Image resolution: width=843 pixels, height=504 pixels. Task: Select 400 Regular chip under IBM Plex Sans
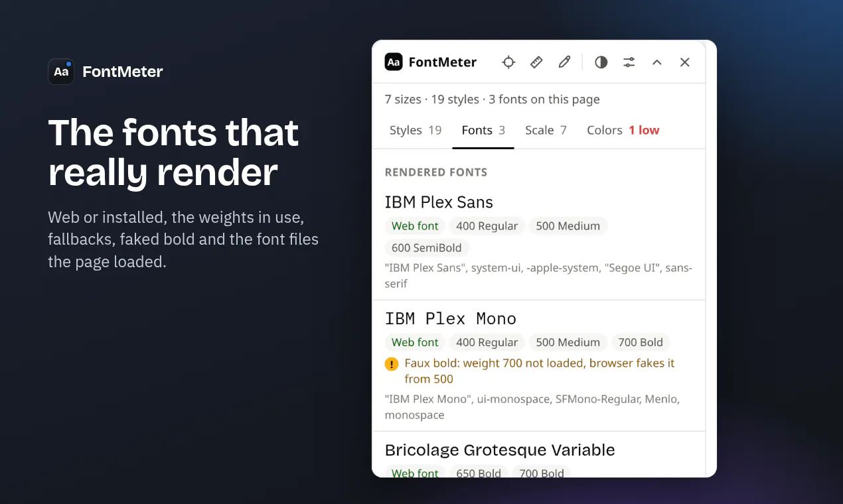[x=487, y=226]
